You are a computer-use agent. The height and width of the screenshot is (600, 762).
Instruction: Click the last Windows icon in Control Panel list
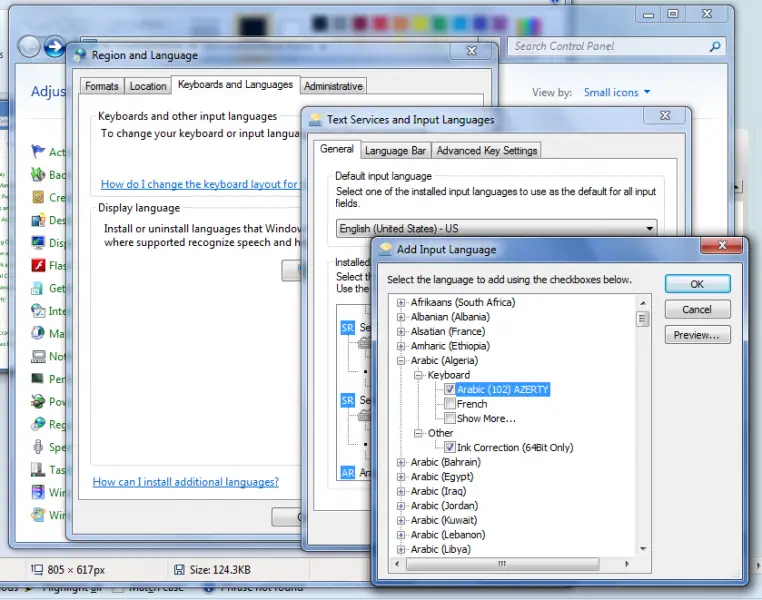38,514
